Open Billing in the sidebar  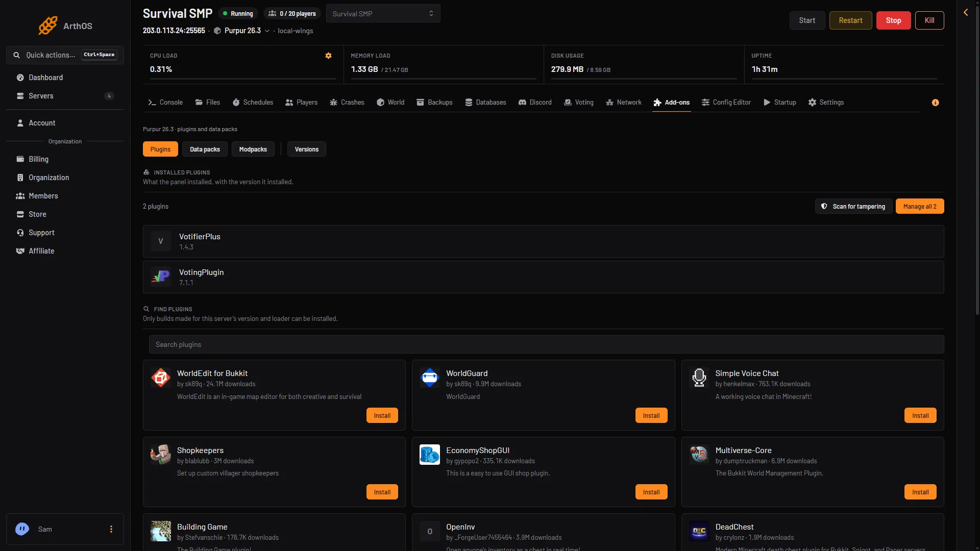(x=65, y=159)
